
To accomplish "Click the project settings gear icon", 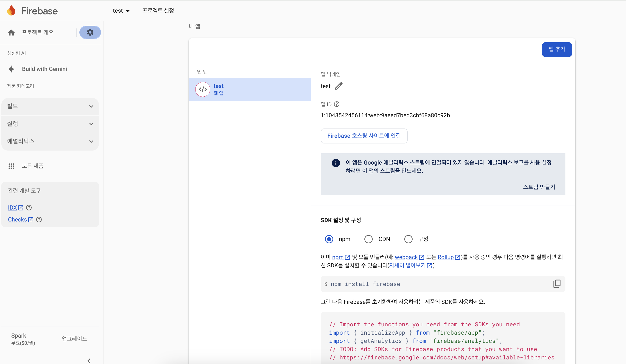I will tap(90, 32).
